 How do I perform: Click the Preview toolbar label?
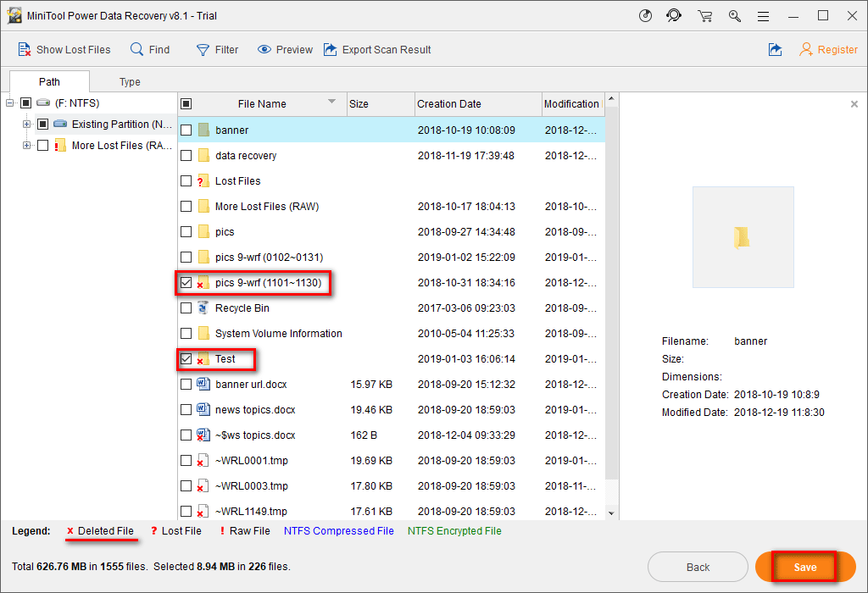294,50
